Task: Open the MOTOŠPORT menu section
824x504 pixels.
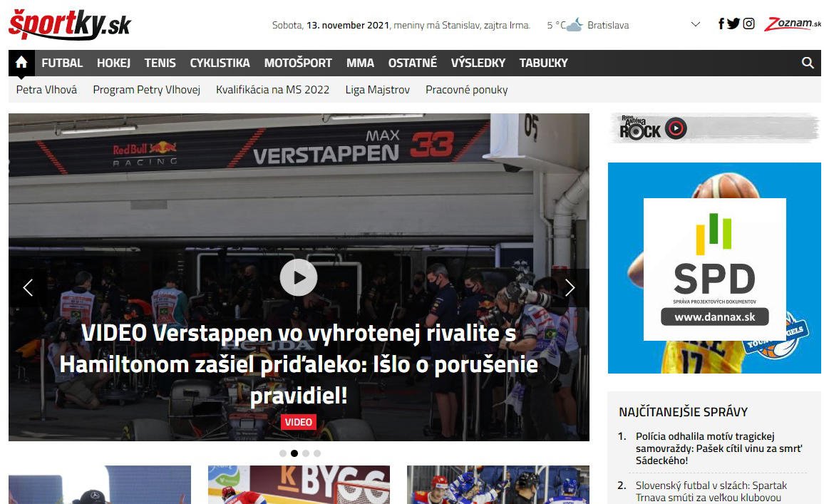Action: click(298, 63)
